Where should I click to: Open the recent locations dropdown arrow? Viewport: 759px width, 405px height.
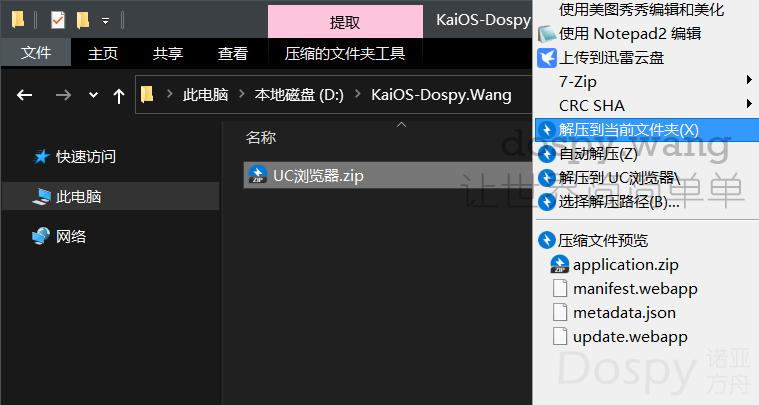click(x=93, y=95)
